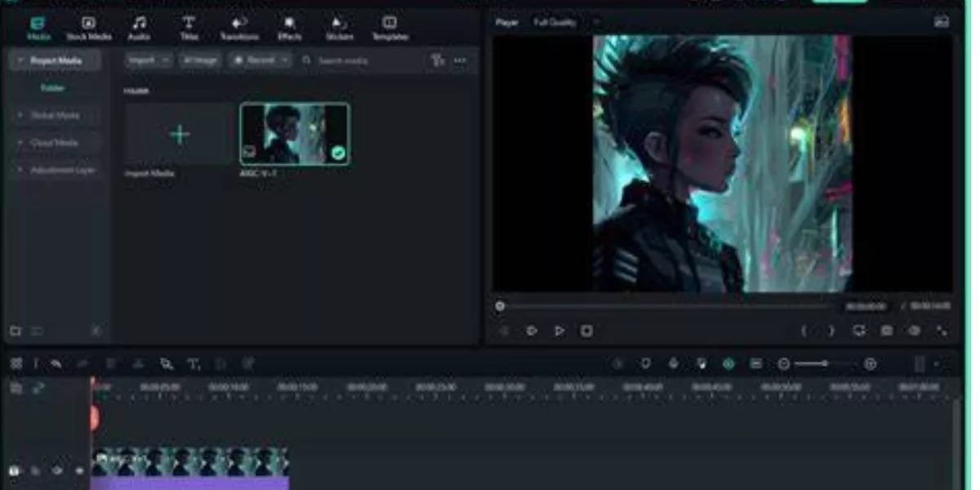Open the three-dots more options menu
This screenshot has height=490, width=980.
[x=461, y=60]
